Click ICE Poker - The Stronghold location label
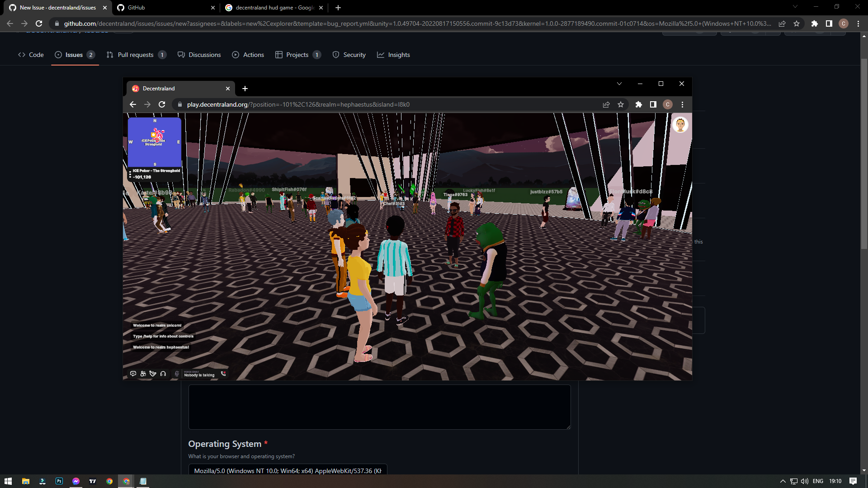Viewport: 868px width, 488px height. point(156,171)
